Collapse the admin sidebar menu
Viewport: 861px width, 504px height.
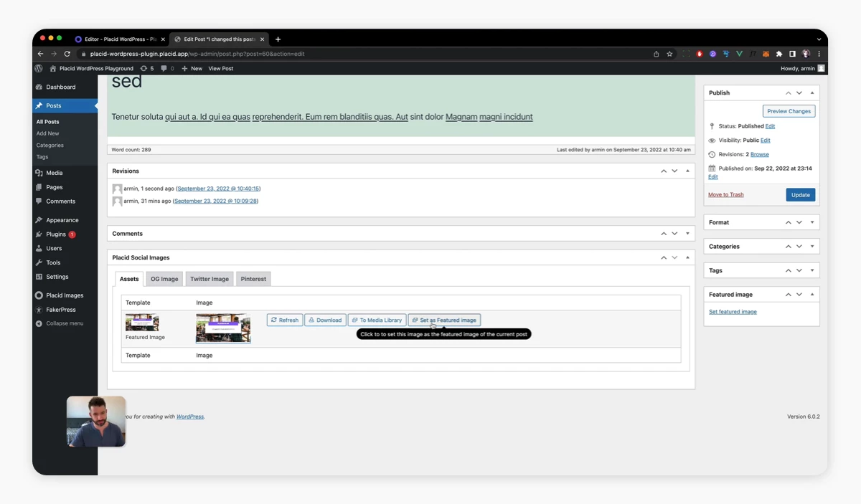point(65,323)
